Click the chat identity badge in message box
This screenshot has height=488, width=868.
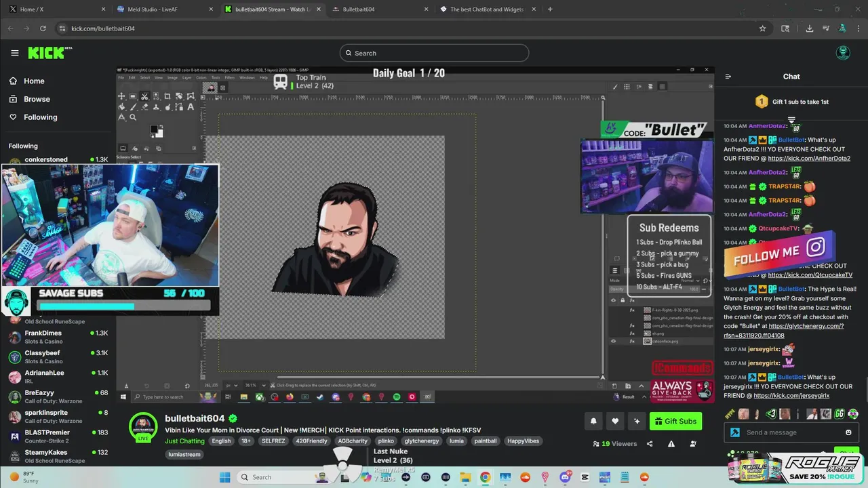click(734, 432)
